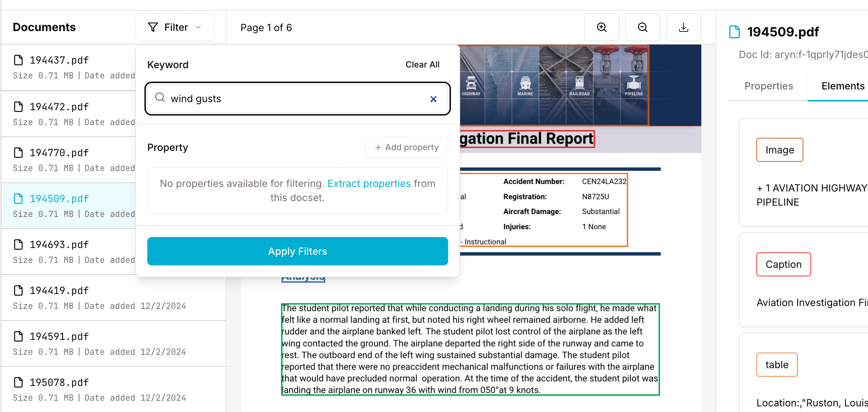Click Clear All filters
The height and width of the screenshot is (412, 868).
(422, 65)
